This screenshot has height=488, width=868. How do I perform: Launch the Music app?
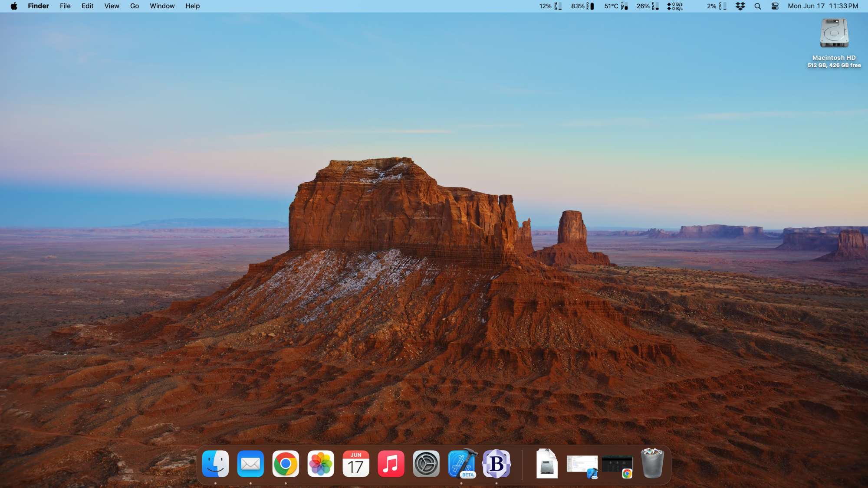click(391, 464)
